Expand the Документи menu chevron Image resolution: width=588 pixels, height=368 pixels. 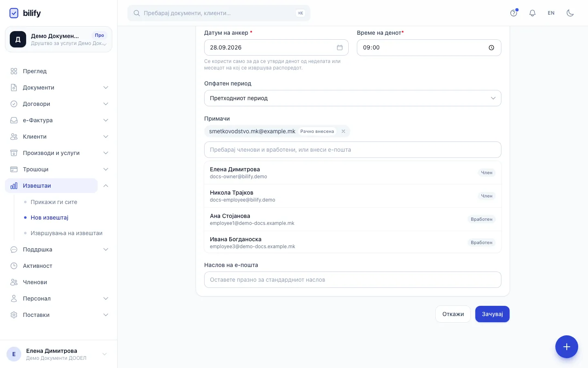[x=106, y=88]
